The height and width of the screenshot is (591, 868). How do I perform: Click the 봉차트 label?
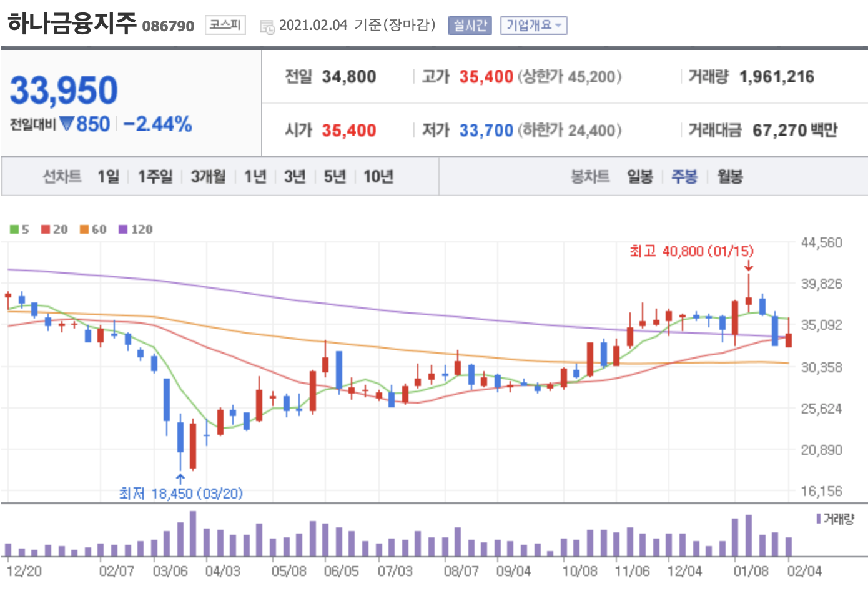click(590, 177)
